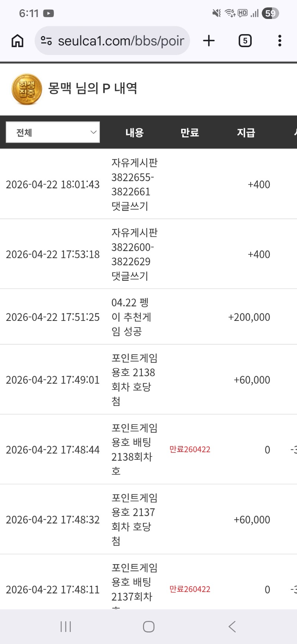The width and height of the screenshot is (297, 644).
Task: Open the browser three-dot menu
Action: tap(280, 41)
